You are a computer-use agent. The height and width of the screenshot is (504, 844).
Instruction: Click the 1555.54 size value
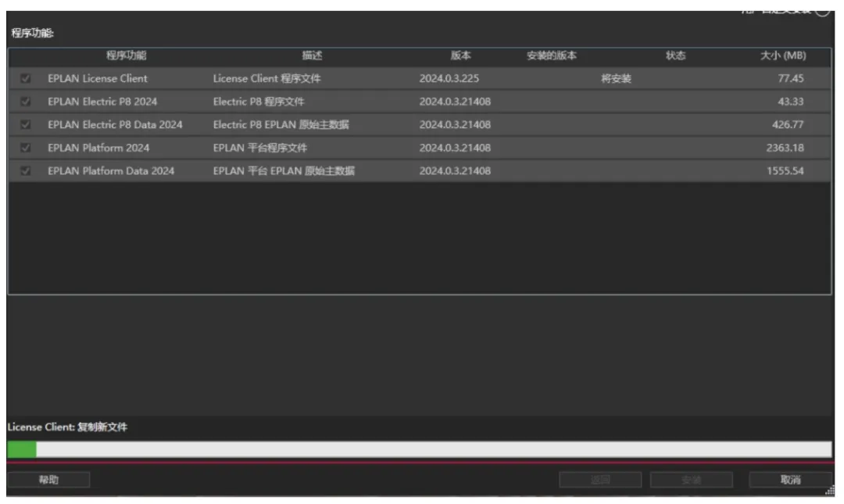tap(785, 171)
